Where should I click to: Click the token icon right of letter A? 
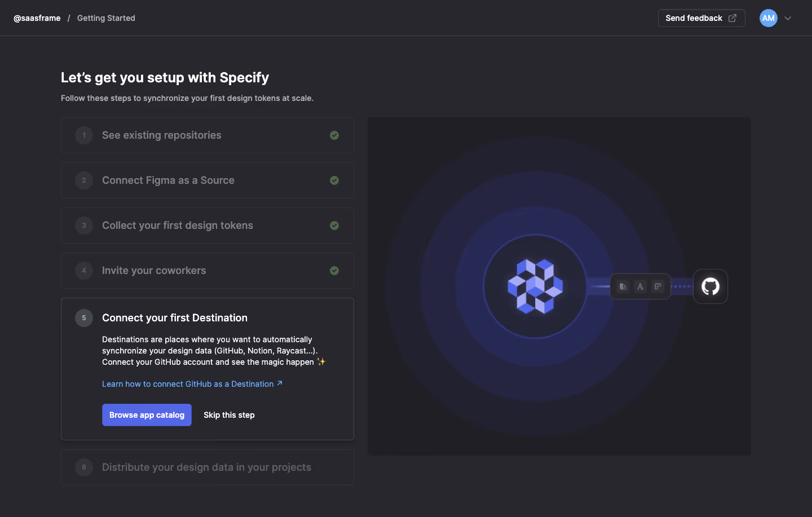point(657,286)
